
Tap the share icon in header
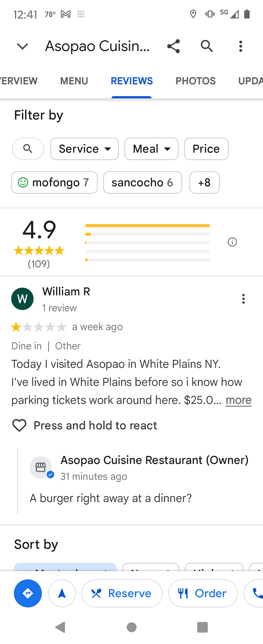click(x=174, y=46)
